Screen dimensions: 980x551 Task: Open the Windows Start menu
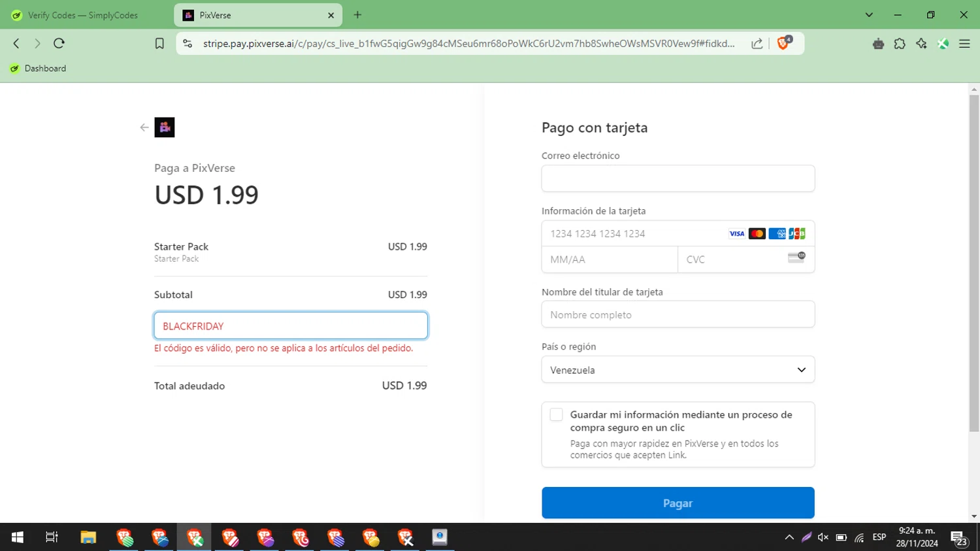coord(18,537)
